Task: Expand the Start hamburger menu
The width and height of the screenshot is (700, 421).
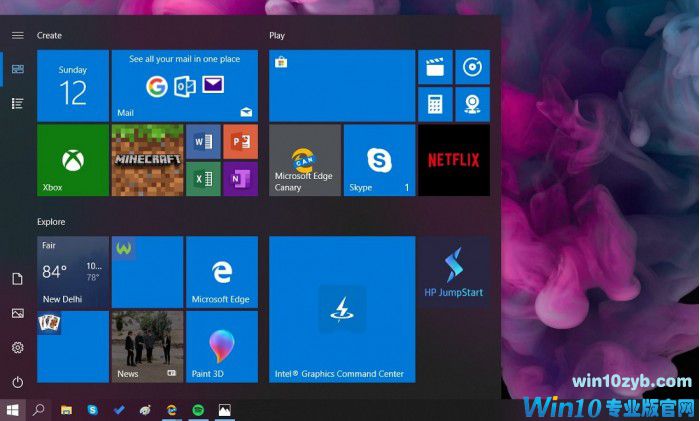Action: (x=17, y=35)
